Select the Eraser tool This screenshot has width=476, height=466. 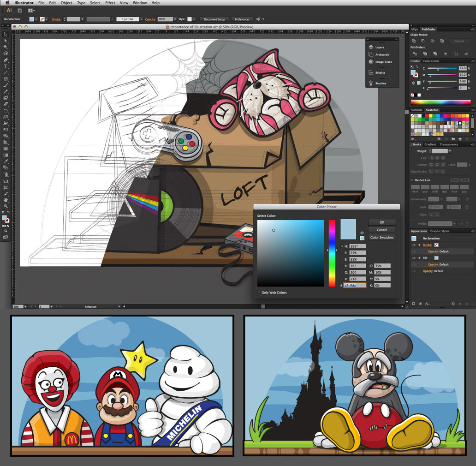[x=6, y=104]
